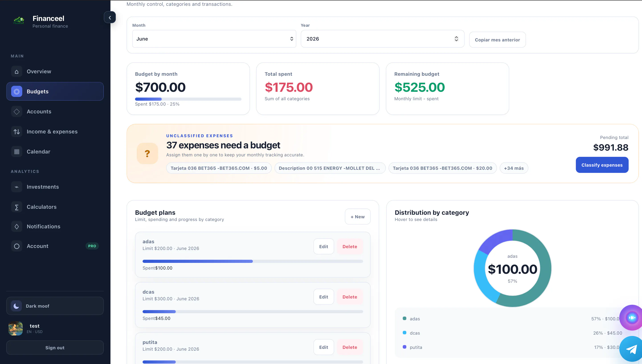The image size is (642, 364).
Task: Click the dcas spending progress bar
Action: pos(253,312)
